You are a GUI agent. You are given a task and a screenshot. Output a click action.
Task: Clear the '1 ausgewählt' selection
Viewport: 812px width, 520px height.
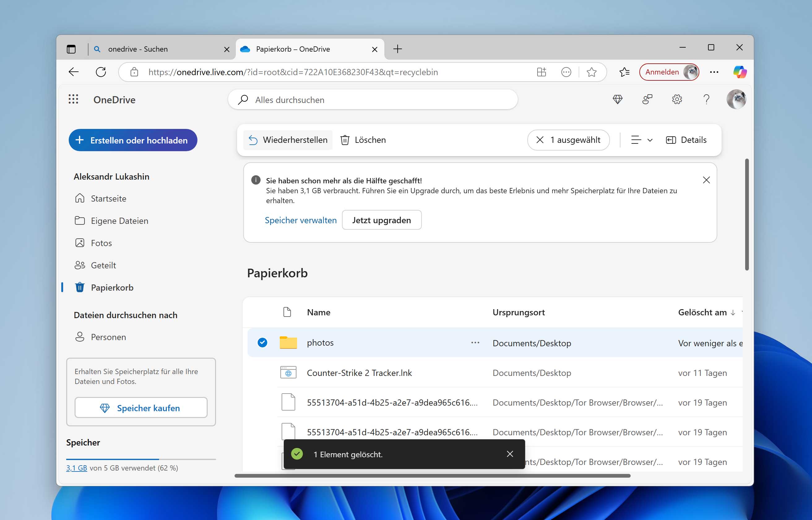click(x=540, y=140)
